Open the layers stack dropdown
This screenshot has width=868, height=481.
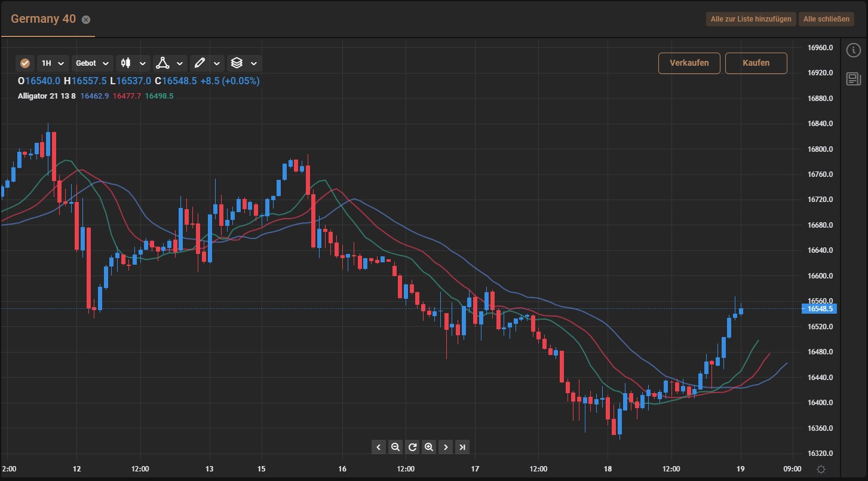[244, 63]
